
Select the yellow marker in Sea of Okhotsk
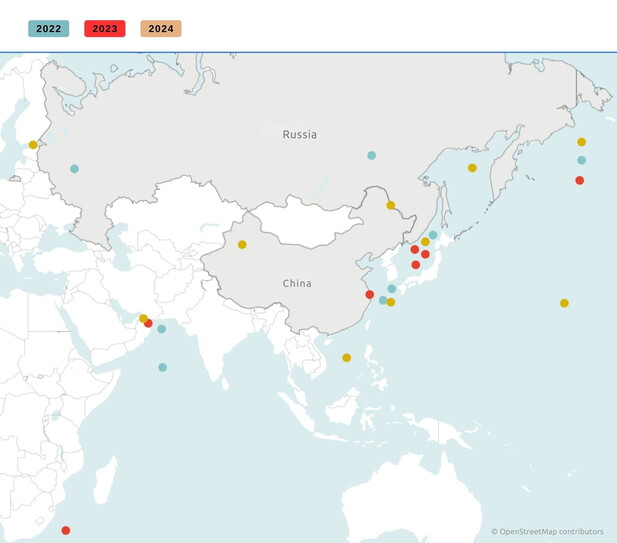pos(472,168)
